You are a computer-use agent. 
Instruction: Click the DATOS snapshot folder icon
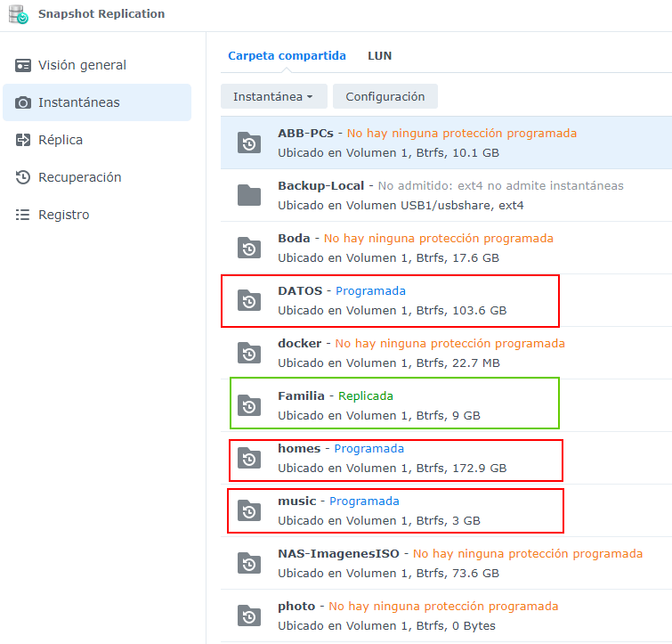(x=249, y=301)
